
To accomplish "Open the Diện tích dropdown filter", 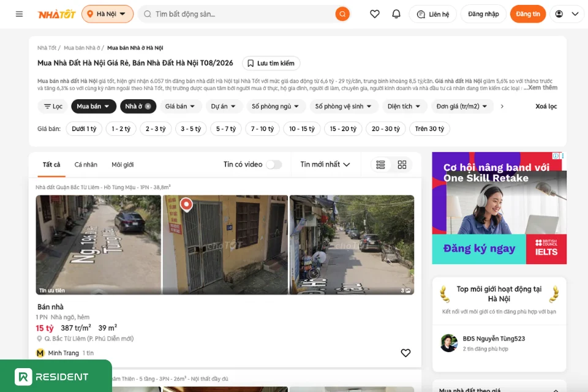I will pos(404,107).
